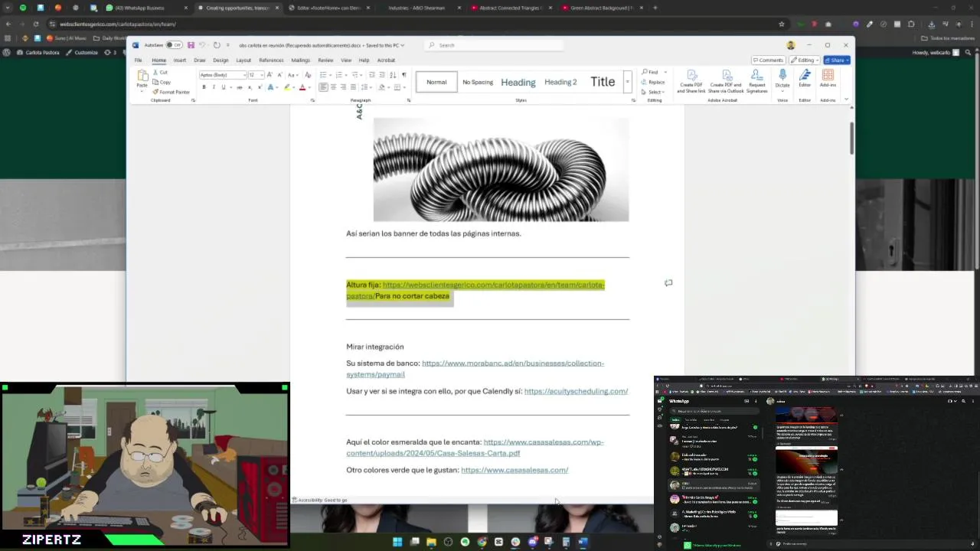Open the Acrobat ribbon tab
The width and height of the screenshot is (980, 551).
(386, 60)
